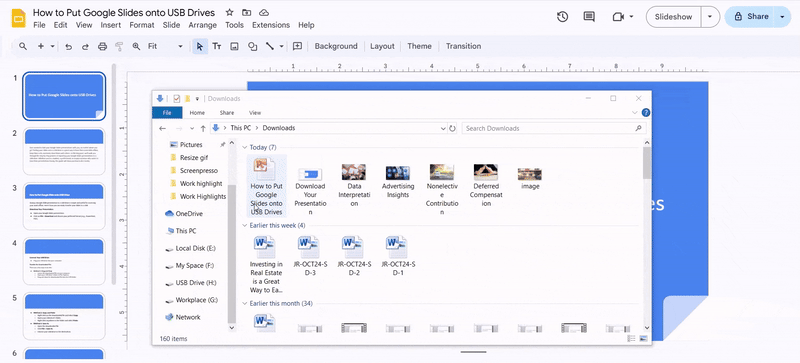Click the Explorer help question mark icon
This screenshot has height=363, width=800.
[x=645, y=113]
